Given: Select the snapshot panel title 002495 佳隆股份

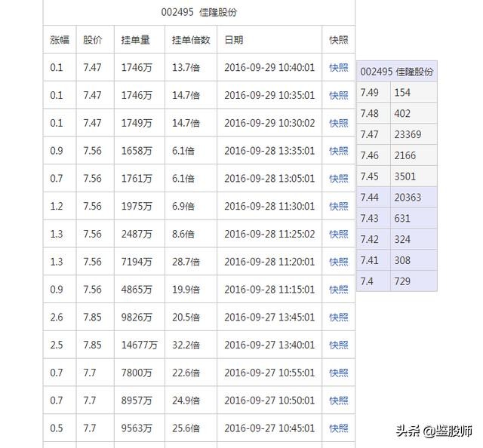Looking at the screenshot, I should [x=397, y=72].
